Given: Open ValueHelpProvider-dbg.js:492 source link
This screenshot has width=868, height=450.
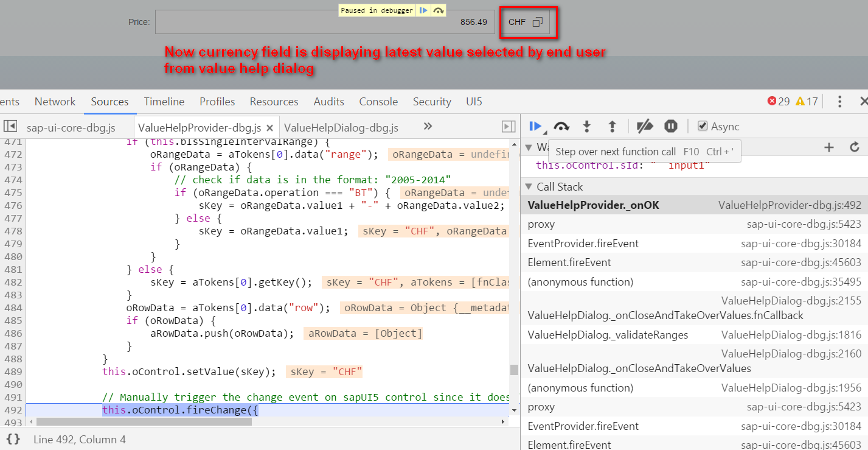Looking at the screenshot, I should pos(790,205).
